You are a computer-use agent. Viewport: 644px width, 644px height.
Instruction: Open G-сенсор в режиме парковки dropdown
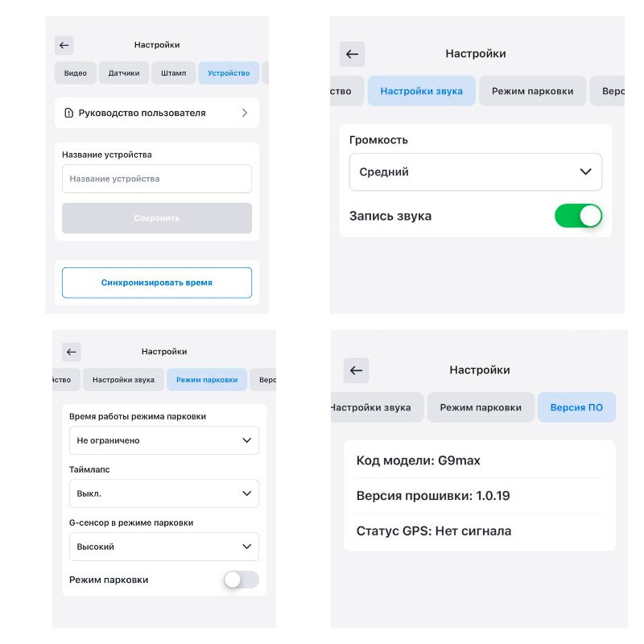tap(164, 547)
